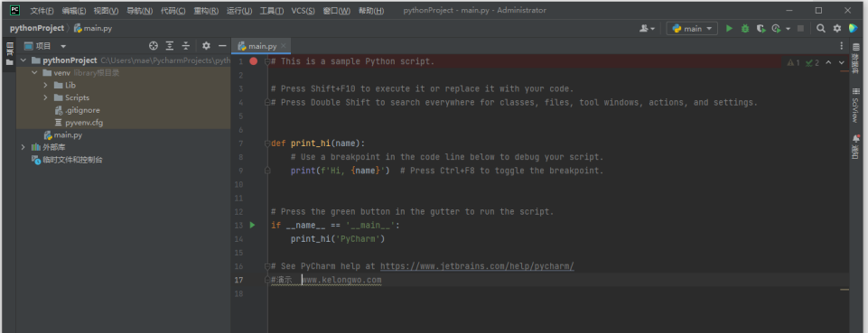Open IDE settings gear in top toolbar

click(x=837, y=28)
